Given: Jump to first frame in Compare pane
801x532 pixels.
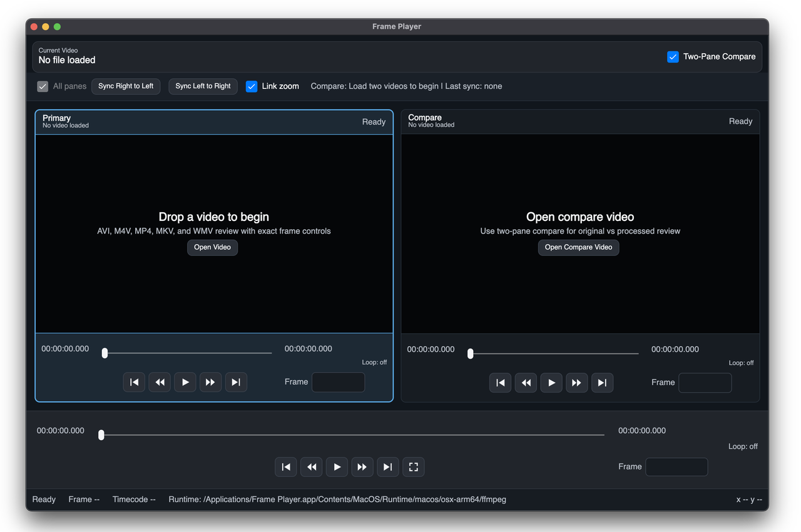Looking at the screenshot, I should pos(501,382).
